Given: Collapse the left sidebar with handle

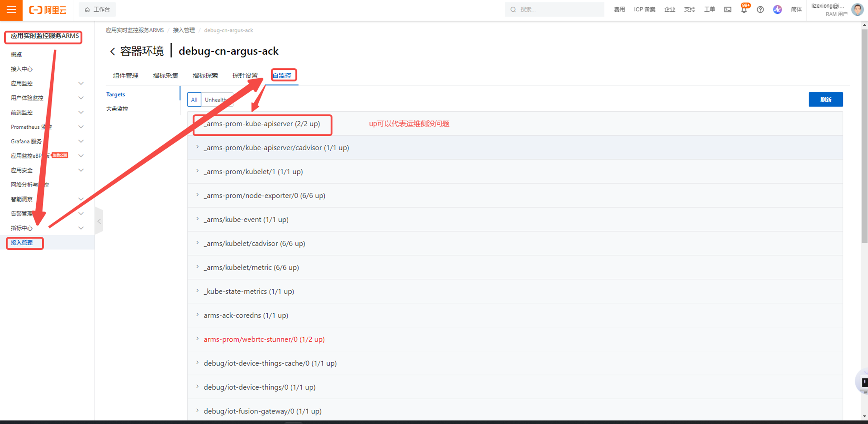Looking at the screenshot, I should pyautogui.click(x=99, y=221).
